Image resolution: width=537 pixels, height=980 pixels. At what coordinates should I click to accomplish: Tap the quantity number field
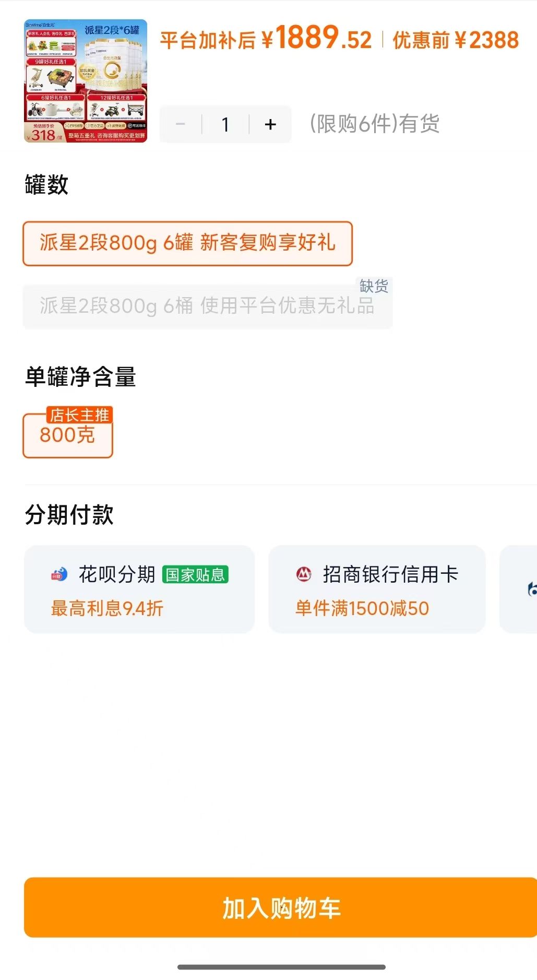tap(225, 124)
